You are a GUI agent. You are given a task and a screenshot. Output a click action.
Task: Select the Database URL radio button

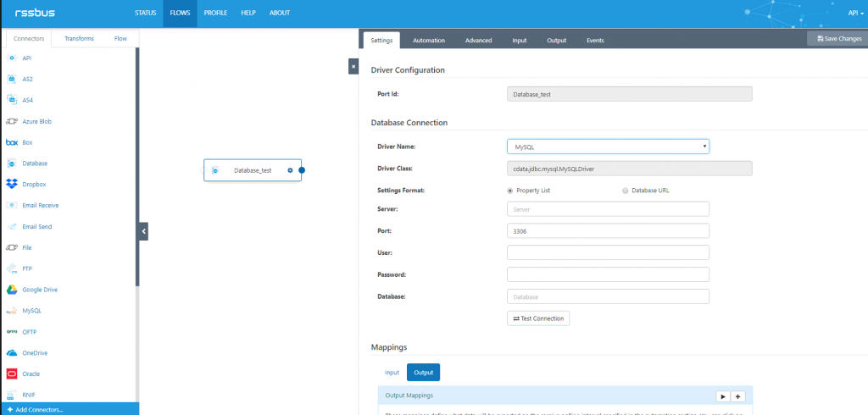(626, 191)
